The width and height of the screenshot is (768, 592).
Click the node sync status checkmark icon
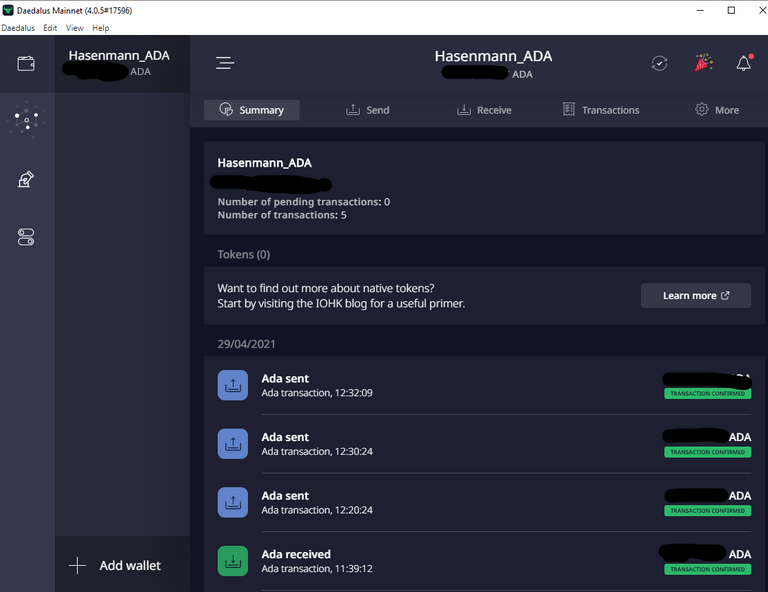click(x=659, y=63)
